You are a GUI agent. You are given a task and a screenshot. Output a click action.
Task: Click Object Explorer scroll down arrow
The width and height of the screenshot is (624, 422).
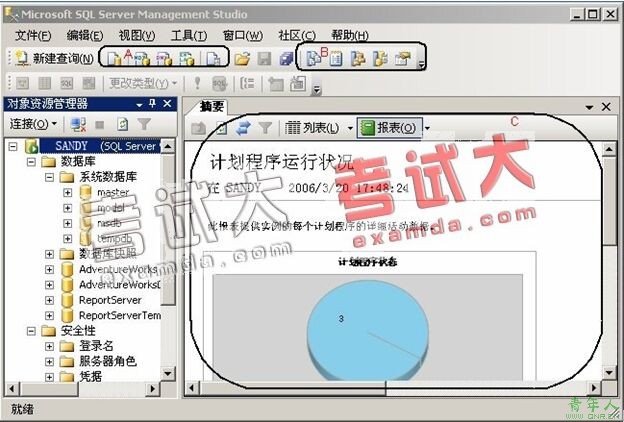[168, 373]
